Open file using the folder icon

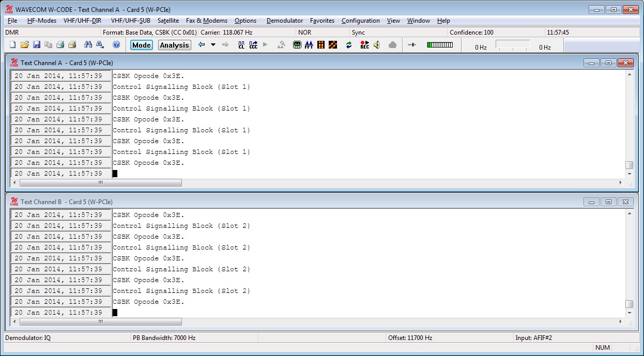(x=25, y=45)
